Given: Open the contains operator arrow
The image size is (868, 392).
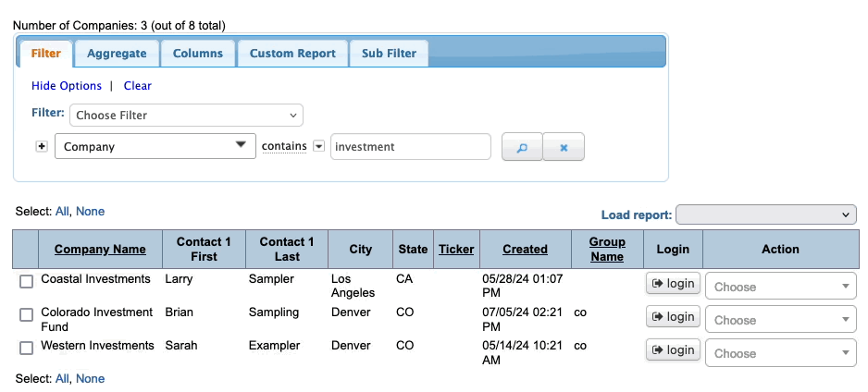Looking at the screenshot, I should click(318, 146).
